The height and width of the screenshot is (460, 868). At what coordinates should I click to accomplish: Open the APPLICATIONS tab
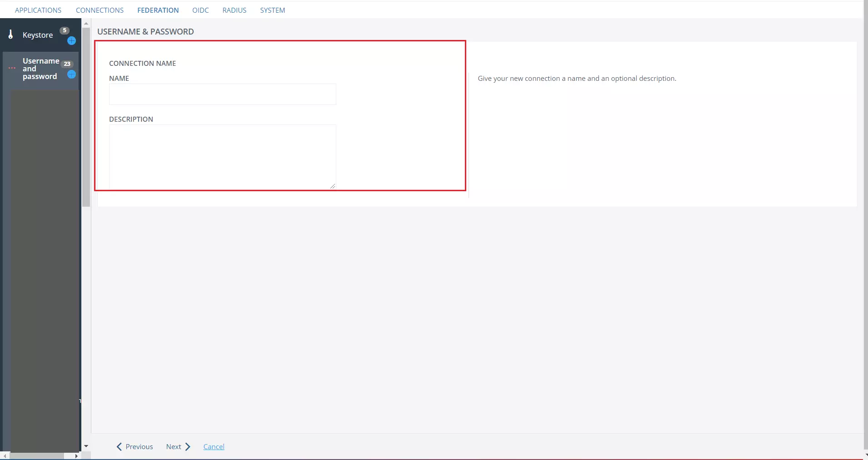pyautogui.click(x=38, y=10)
